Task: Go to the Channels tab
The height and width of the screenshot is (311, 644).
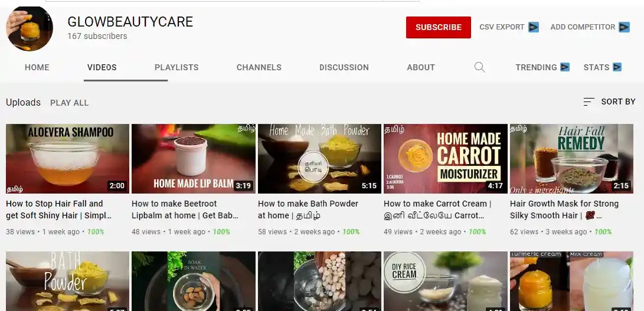Action: pos(259,67)
